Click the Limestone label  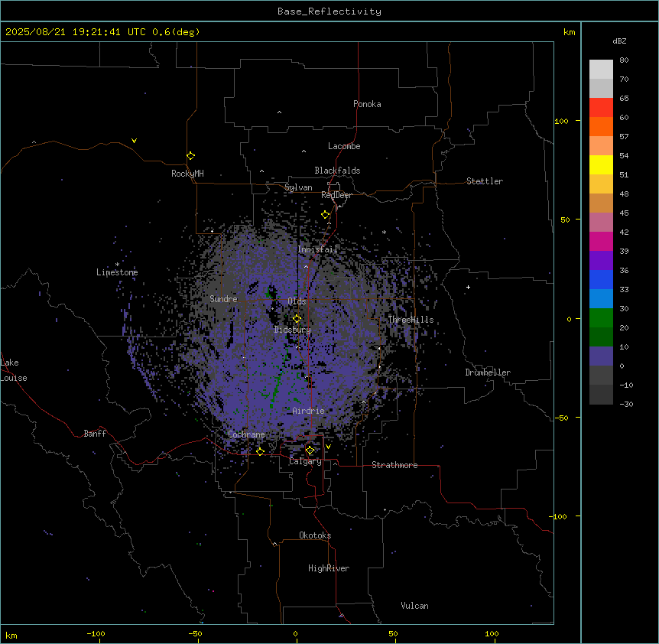(x=117, y=272)
